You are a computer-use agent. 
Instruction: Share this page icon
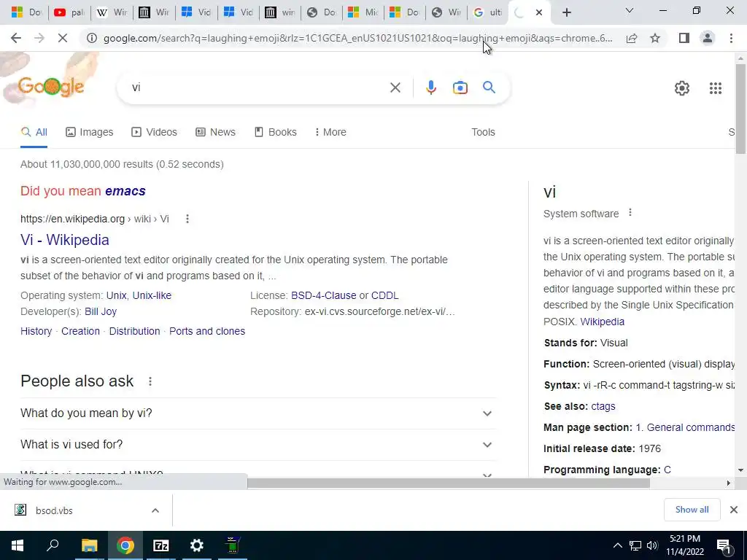coord(632,38)
